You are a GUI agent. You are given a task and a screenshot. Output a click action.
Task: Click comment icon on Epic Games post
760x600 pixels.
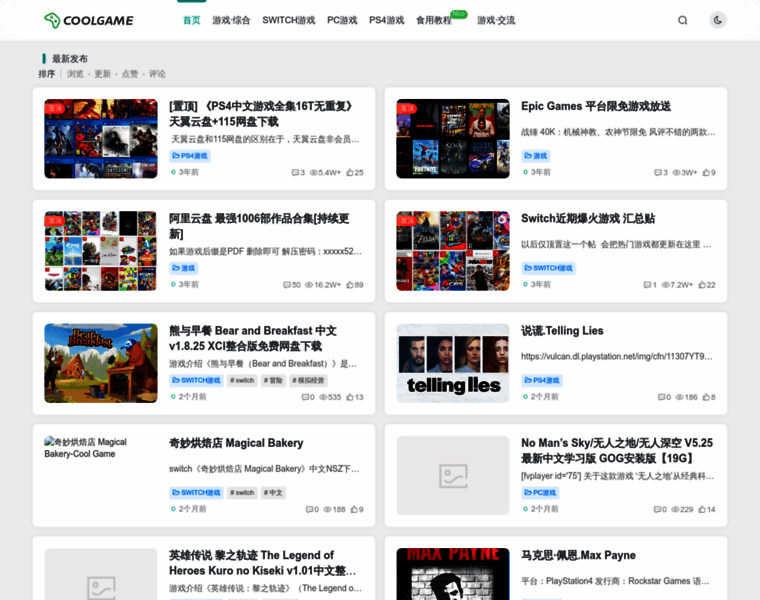(658, 173)
